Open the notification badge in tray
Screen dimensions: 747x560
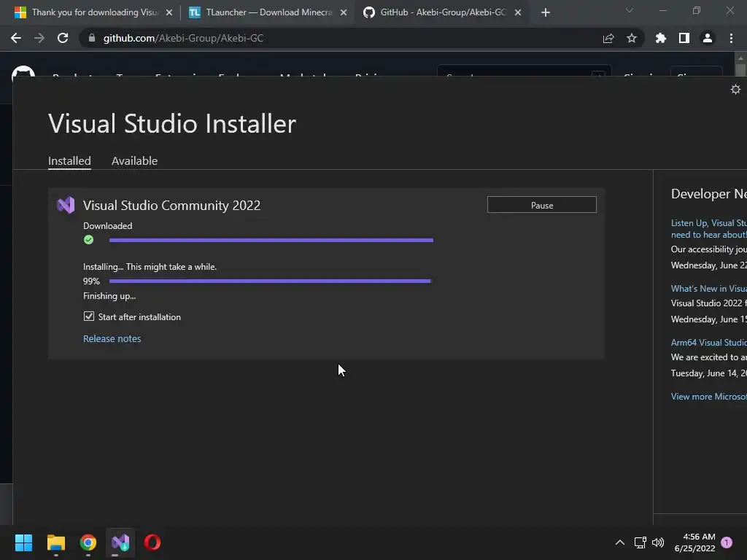(727, 542)
